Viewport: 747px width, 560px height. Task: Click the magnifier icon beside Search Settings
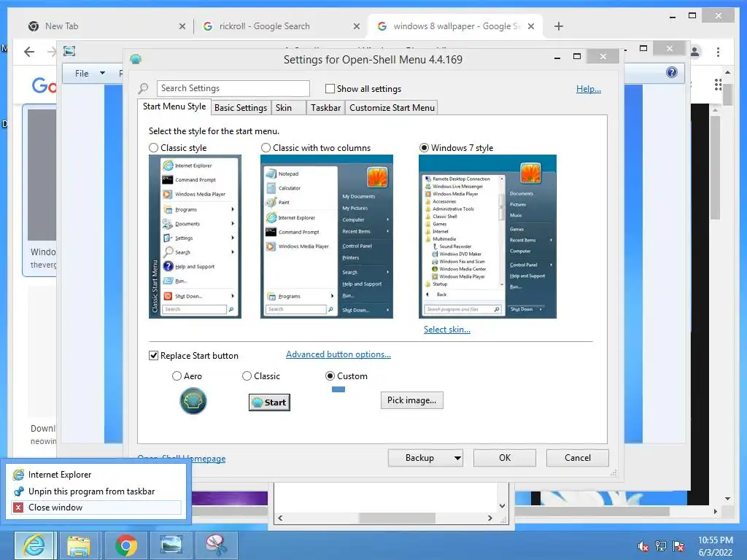tap(143, 88)
